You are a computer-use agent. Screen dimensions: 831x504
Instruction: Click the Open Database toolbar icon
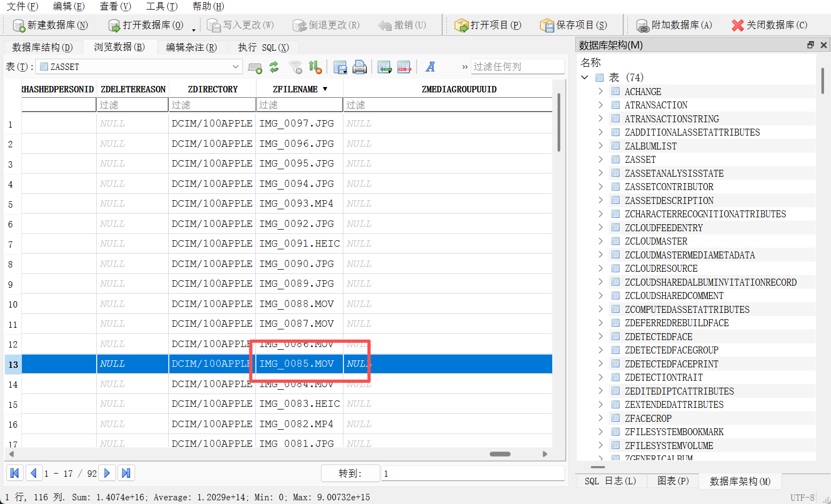click(x=114, y=26)
